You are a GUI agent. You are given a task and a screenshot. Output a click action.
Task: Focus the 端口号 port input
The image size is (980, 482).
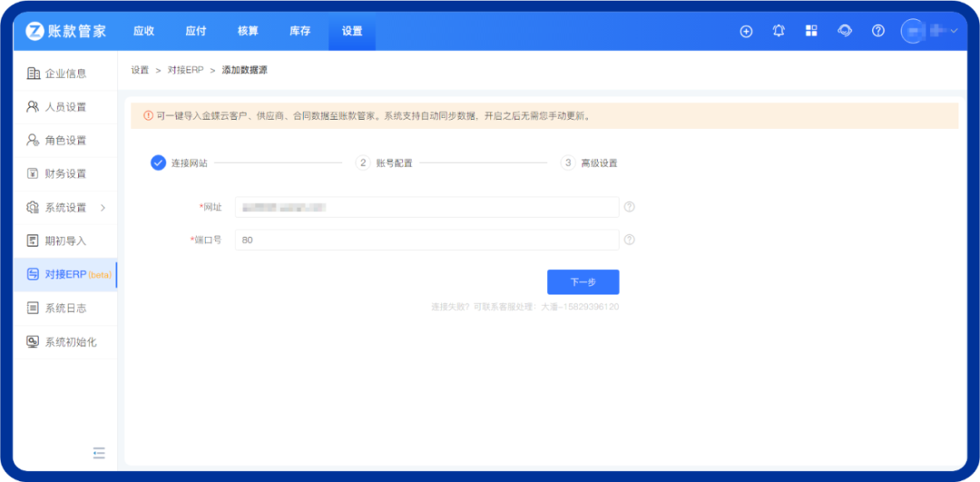[426, 240]
